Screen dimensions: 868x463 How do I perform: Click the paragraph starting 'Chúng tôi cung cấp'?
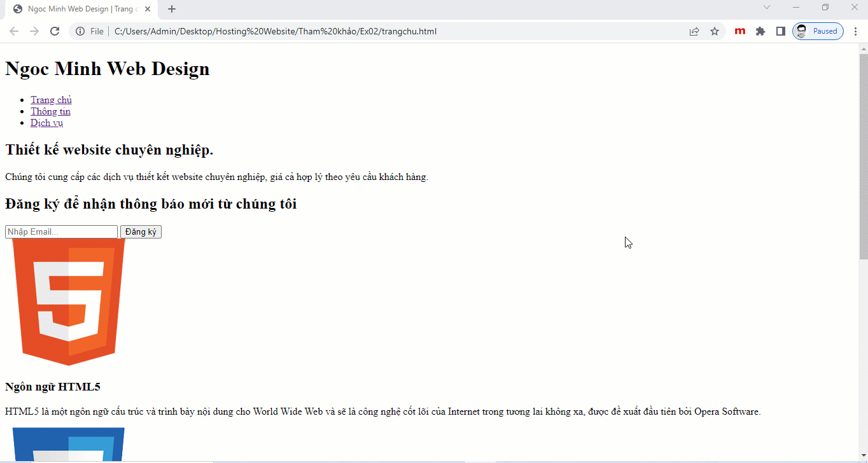click(216, 177)
